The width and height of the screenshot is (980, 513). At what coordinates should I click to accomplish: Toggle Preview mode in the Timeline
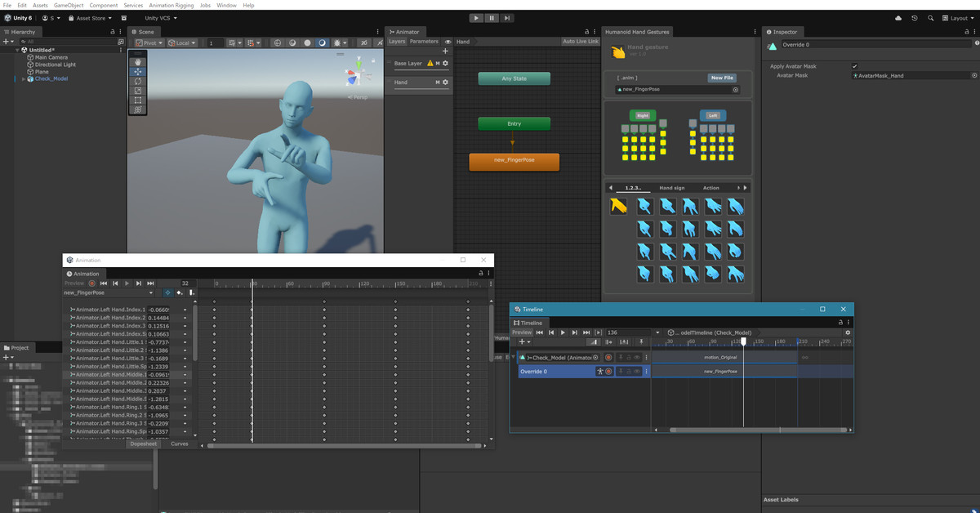click(x=522, y=332)
